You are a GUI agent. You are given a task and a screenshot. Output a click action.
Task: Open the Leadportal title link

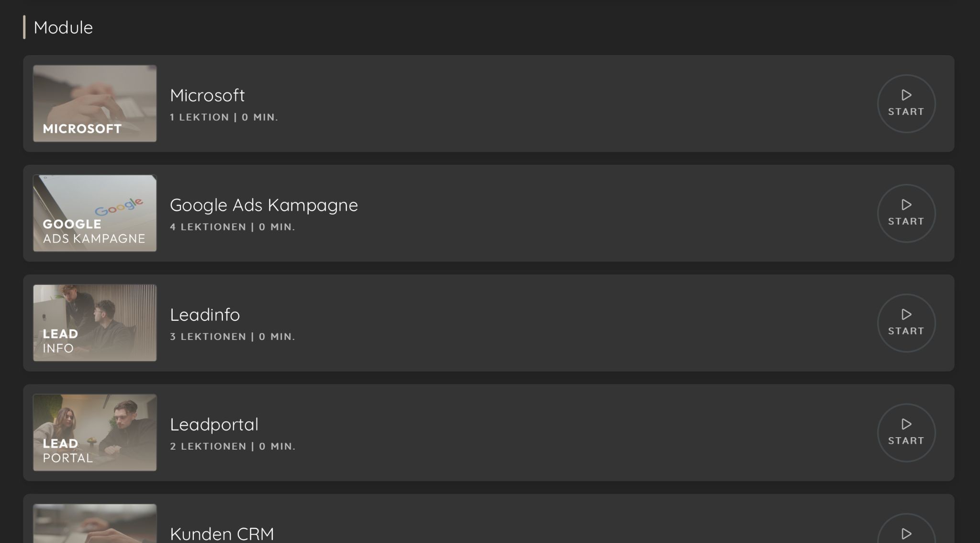coord(214,425)
